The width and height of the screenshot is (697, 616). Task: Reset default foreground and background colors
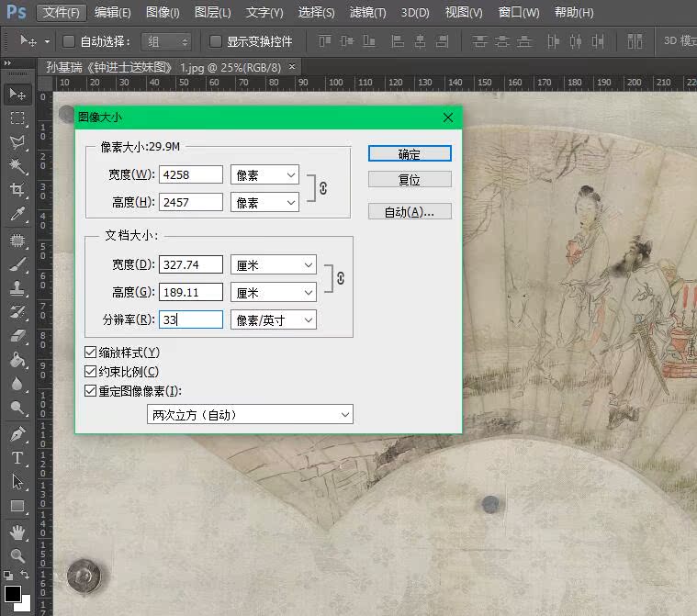pyautogui.click(x=8, y=576)
